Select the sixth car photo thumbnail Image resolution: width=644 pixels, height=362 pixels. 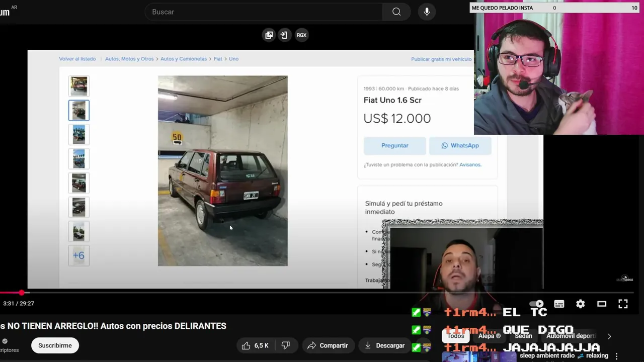pos(79,207)
